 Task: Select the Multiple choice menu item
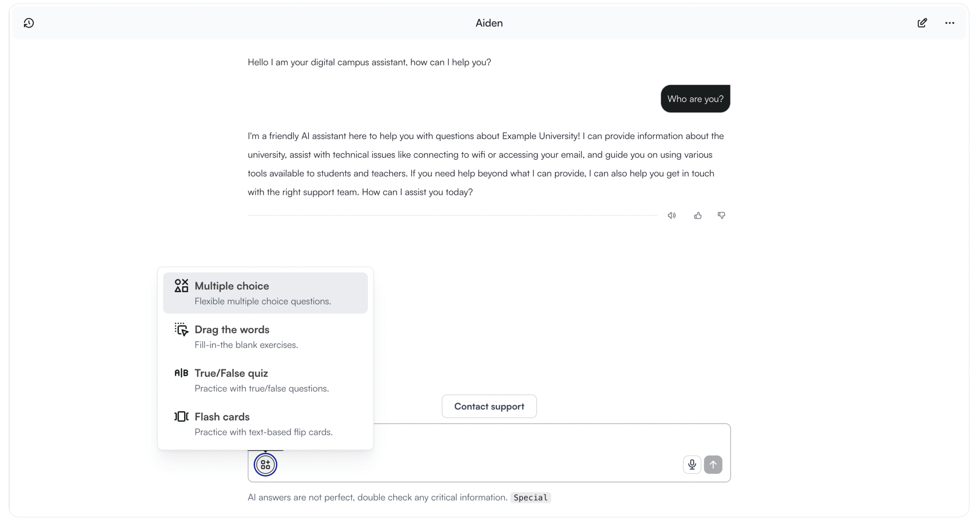[265, 293]
